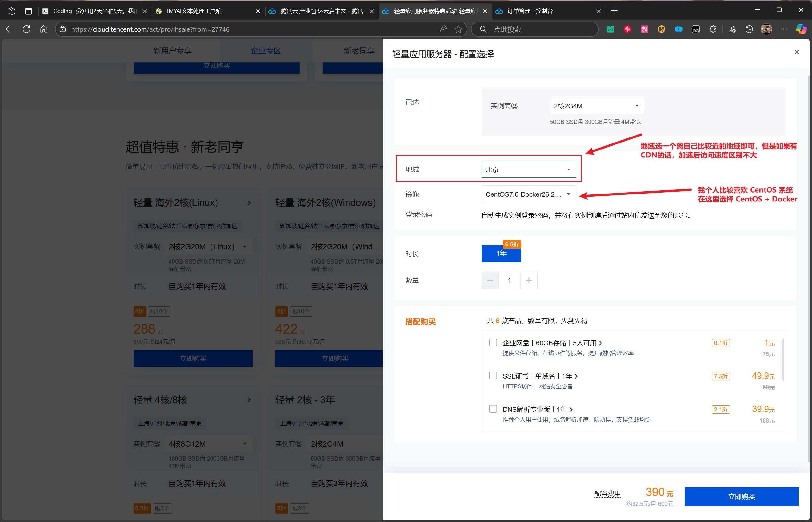This screenshot has height=522, width=812.
Task: Open the Tampermonkey extension icon
Action: [696, 29]
